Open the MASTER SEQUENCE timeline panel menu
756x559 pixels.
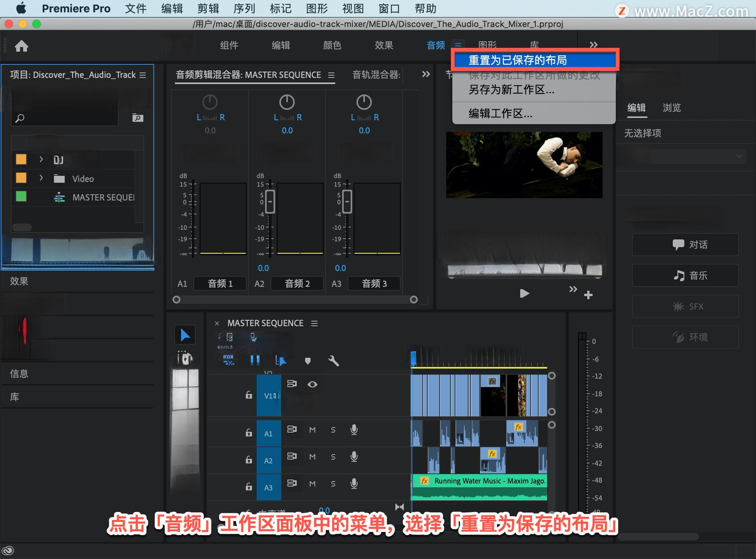(x=314, y=323)
